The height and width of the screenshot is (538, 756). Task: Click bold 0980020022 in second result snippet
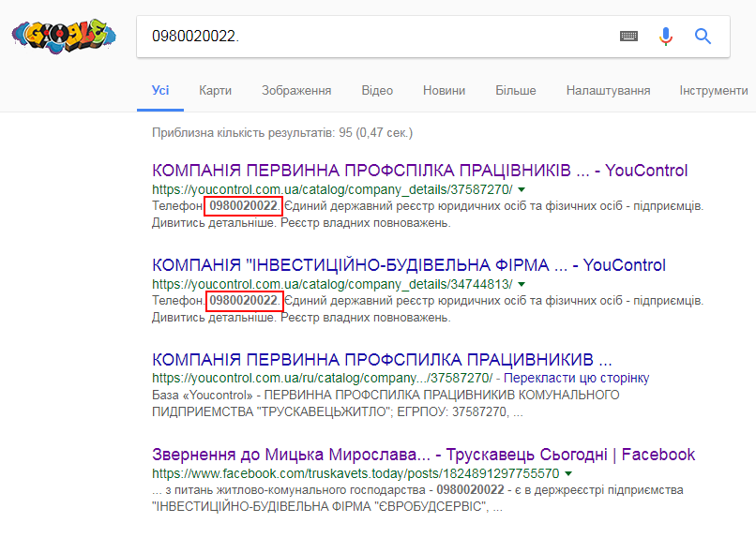click(x=244, y=301)
